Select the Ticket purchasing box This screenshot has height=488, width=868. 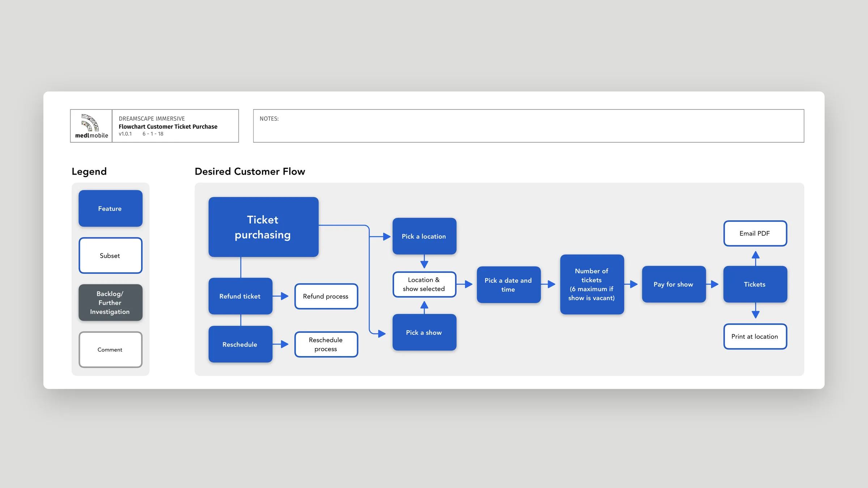click(263, 227)
